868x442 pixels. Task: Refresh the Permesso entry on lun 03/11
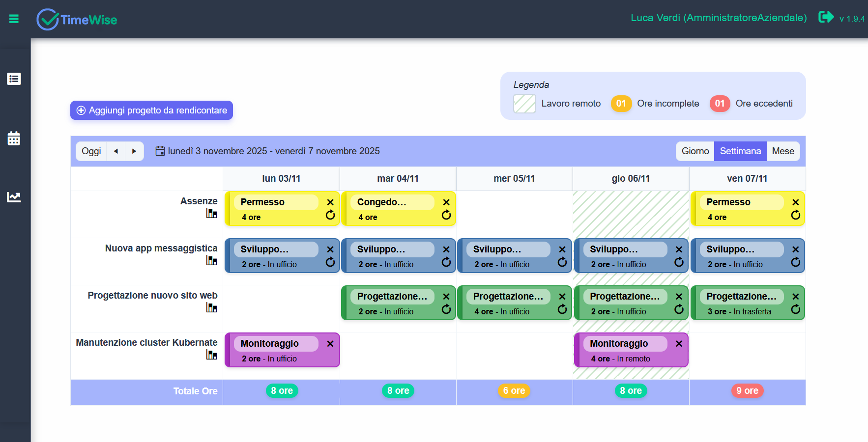coord(330,215)
